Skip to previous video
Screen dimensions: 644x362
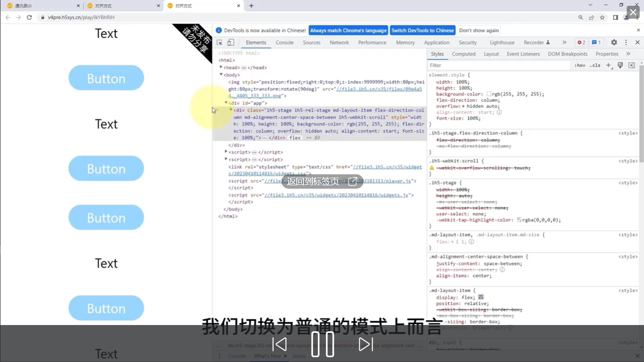click(279, 344)
